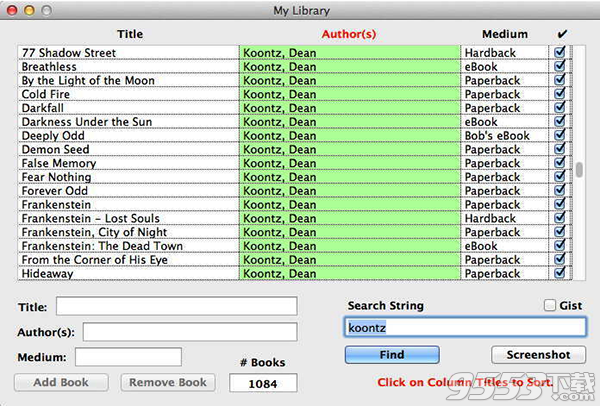Select the title cell 77 Shadow Street
The width and height of the screenshot is (600, 406).
[x=129, y=52]
